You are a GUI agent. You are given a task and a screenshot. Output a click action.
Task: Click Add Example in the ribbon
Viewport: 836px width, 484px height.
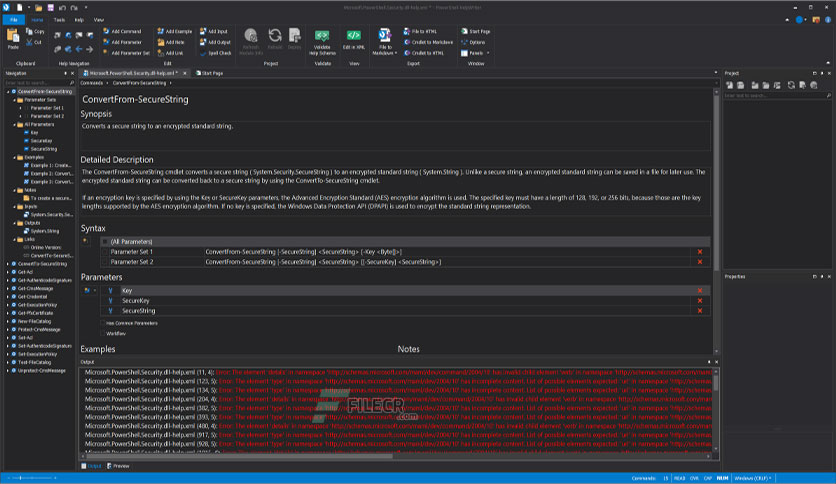tap(174, 31)
